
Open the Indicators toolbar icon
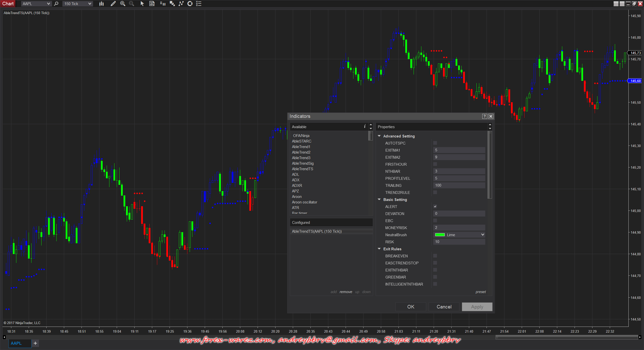click(181, 4)
